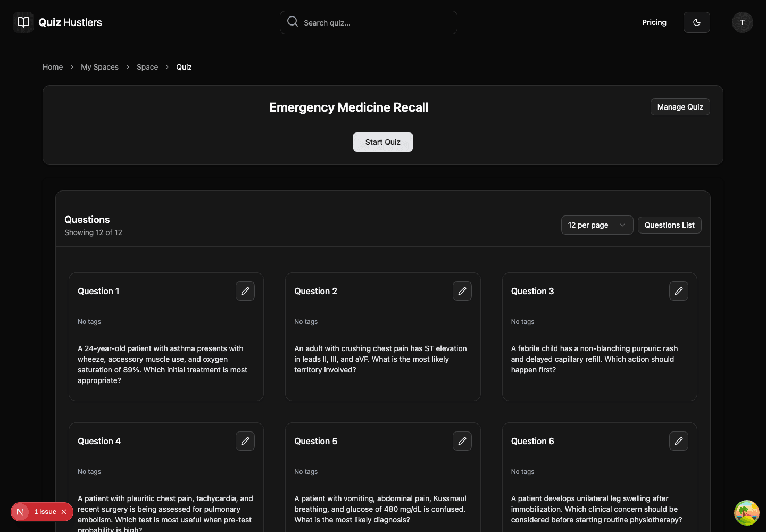Viewport: 766px width, 532px height.
Task: Click the Questions section heading
Action: click(87, 220)
